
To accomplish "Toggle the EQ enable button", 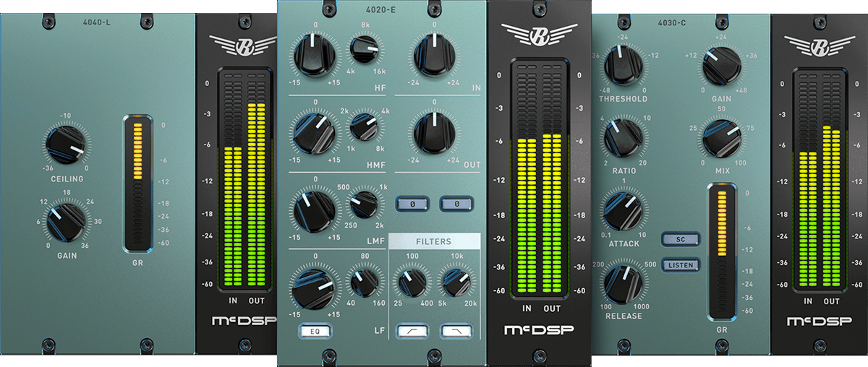I will (315, 331).
